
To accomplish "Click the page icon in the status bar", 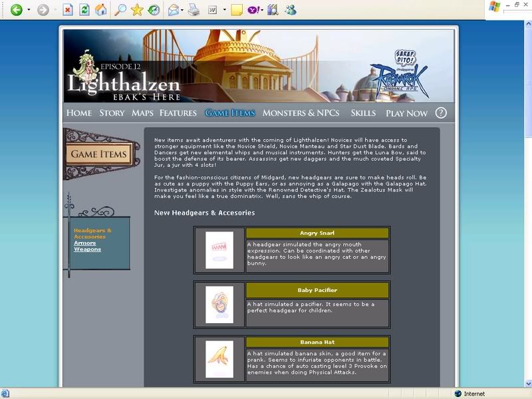I will pos(5,394).
